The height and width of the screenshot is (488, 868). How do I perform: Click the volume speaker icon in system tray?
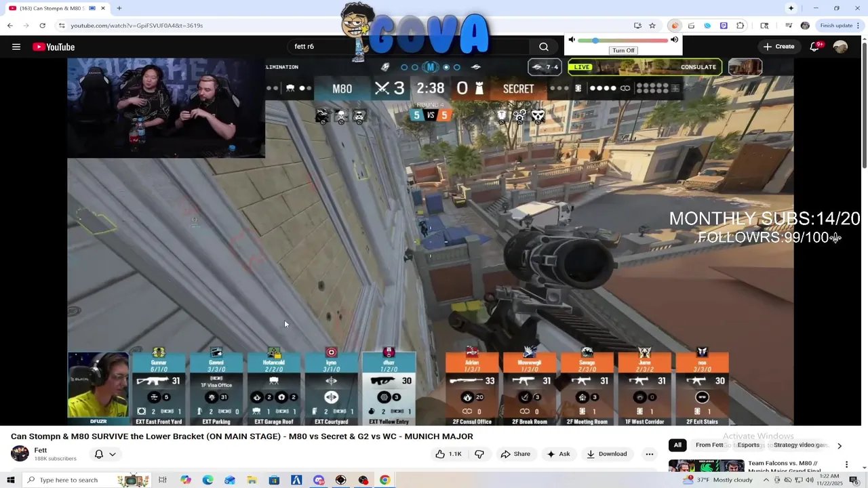(809, 480)
